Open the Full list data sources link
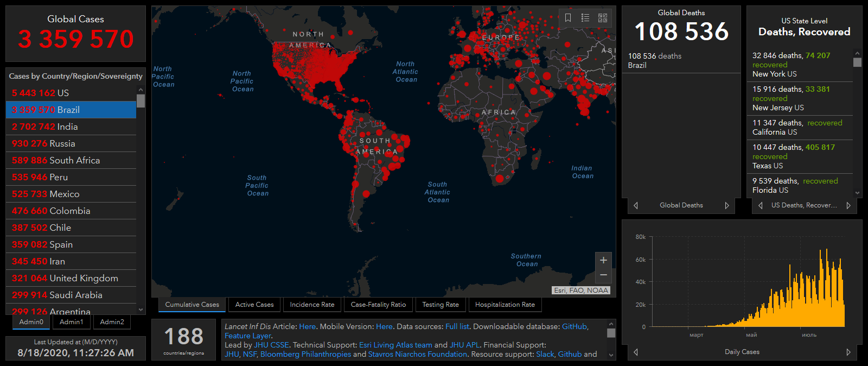 (x=457, y=326)
